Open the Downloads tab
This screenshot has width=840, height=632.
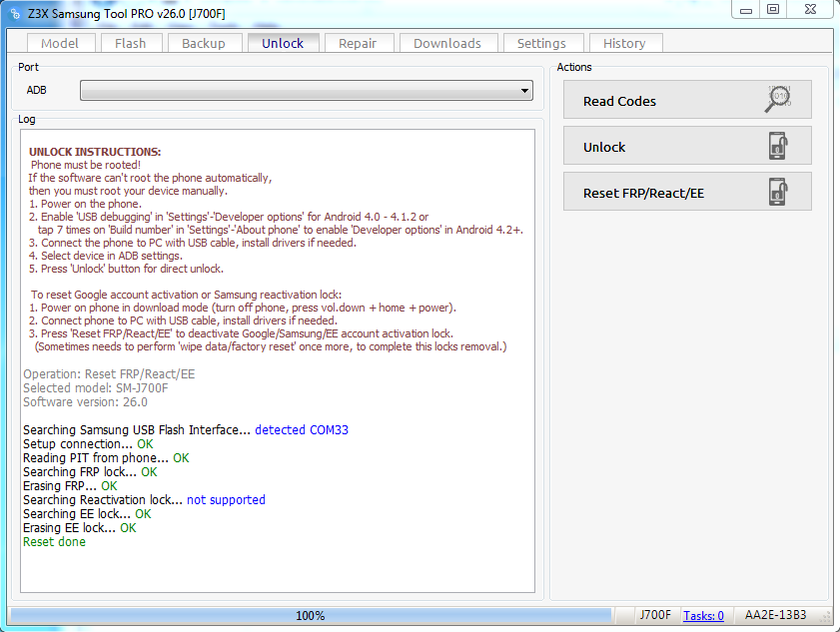(447, 43)
